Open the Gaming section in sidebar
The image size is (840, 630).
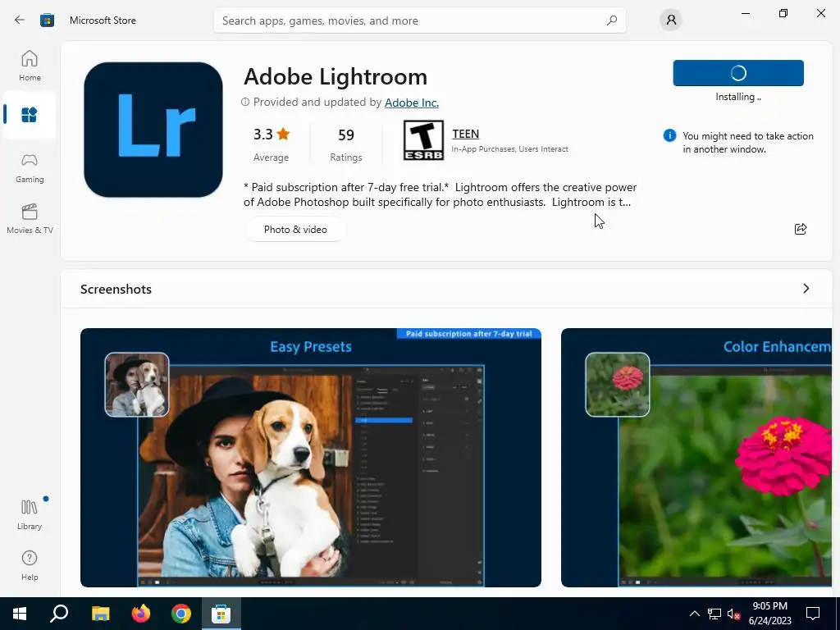[x=30, y=168]
